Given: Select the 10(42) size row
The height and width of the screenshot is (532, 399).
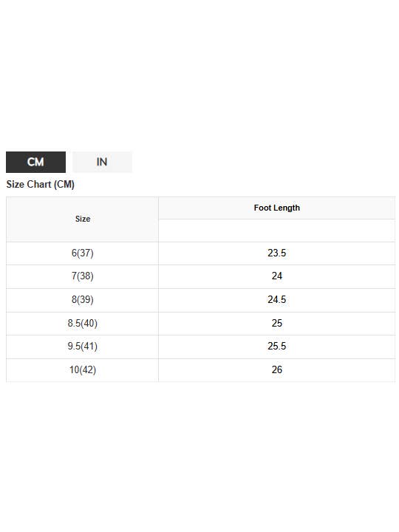Looking at the screenshot, I should click(x=200, y=370).
